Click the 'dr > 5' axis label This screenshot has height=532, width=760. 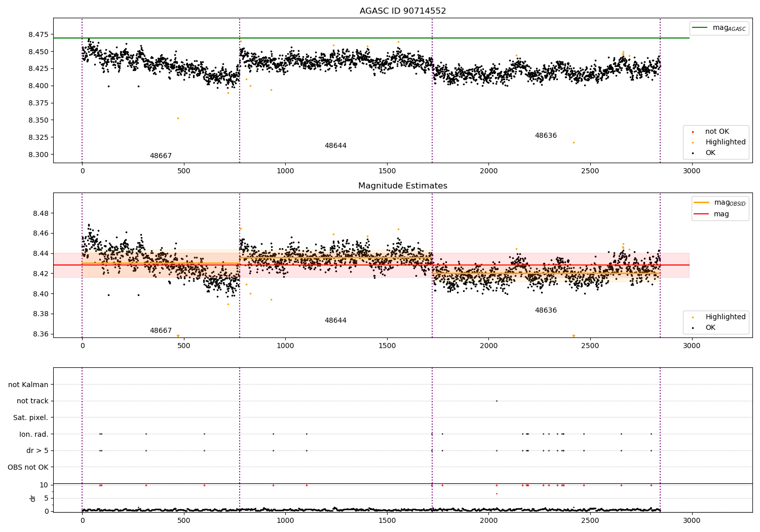click(x=37, y=450)
